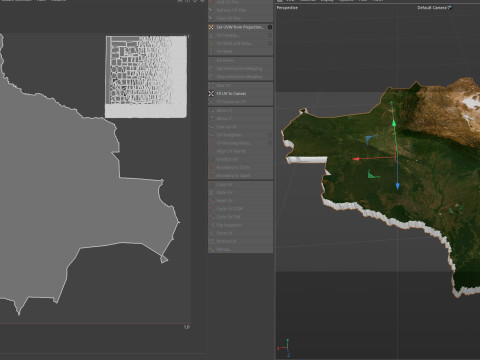
Task: Click the green Y-axis gizmo arrow
Action: (x=394, y=123)
